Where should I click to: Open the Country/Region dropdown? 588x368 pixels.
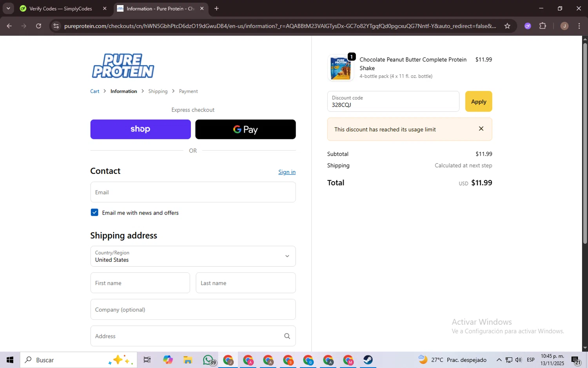coord(193,256)
